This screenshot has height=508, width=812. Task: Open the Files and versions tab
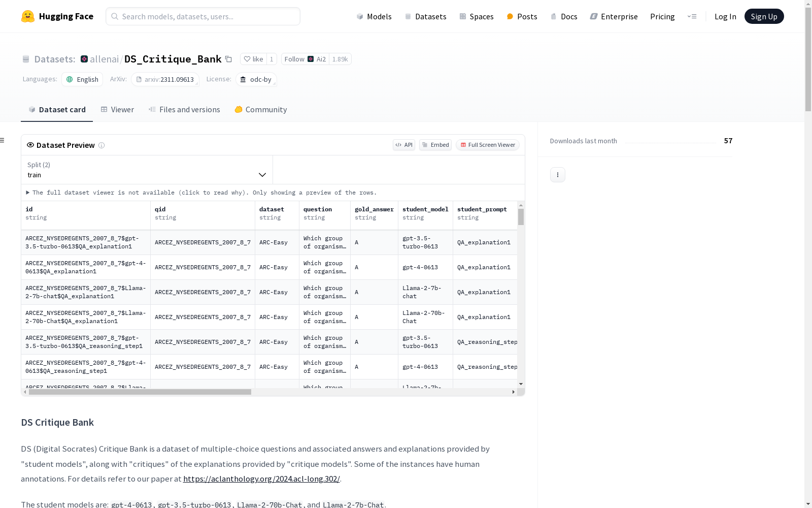184,110
